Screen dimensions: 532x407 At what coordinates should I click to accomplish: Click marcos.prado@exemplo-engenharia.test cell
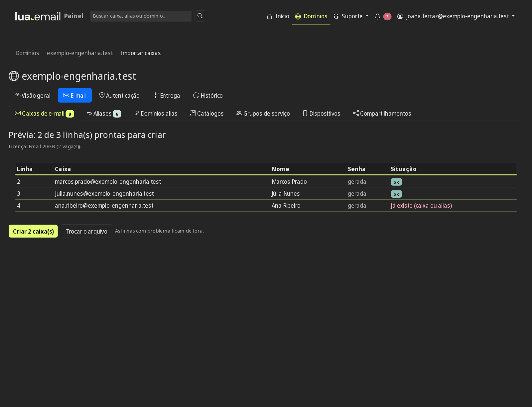(162, 182)
